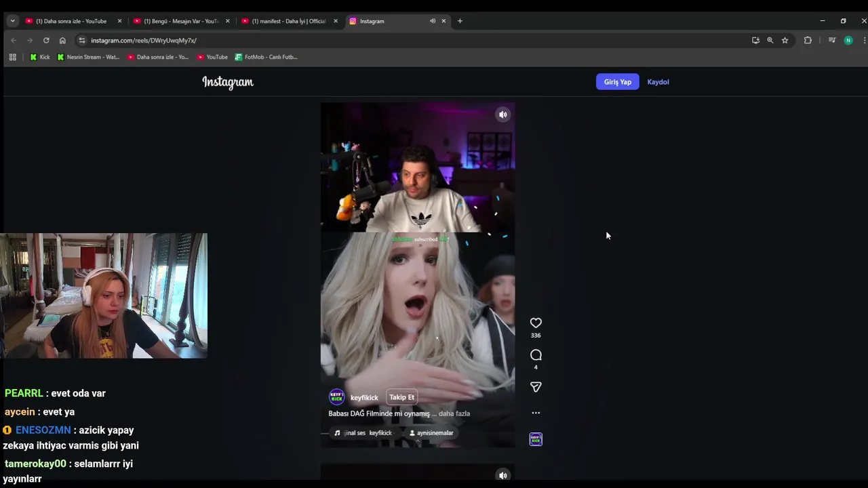Open the zoom magnifier in address bar
The image size is (868, 488).
770,40
